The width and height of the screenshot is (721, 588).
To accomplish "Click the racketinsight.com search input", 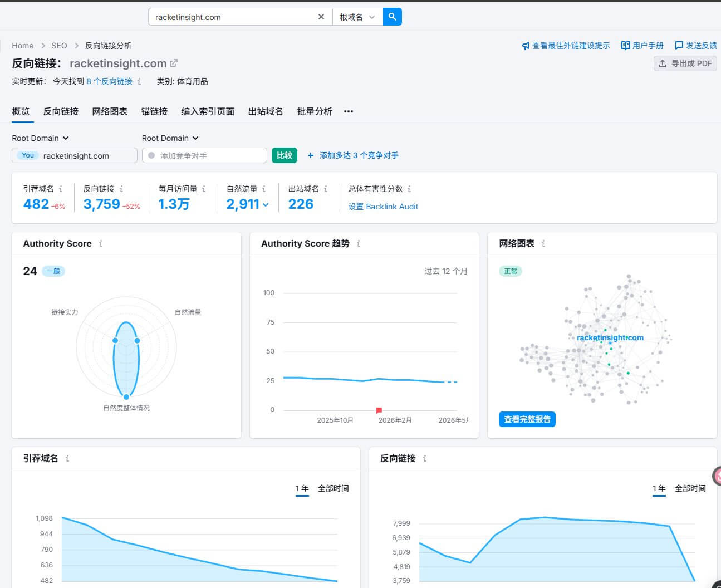I will click(234, 17).
